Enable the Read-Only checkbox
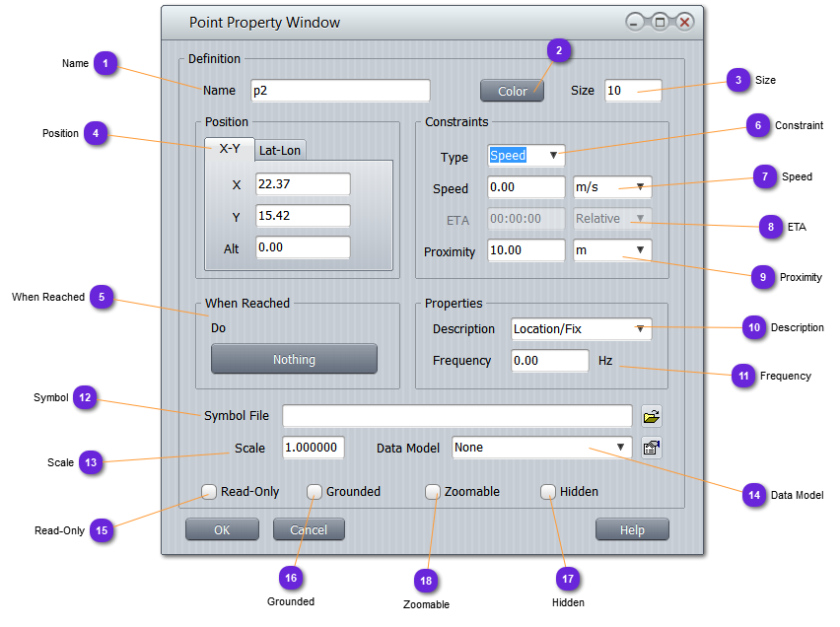The width and height of the screenshot is (840, 627). click(209, 491)
